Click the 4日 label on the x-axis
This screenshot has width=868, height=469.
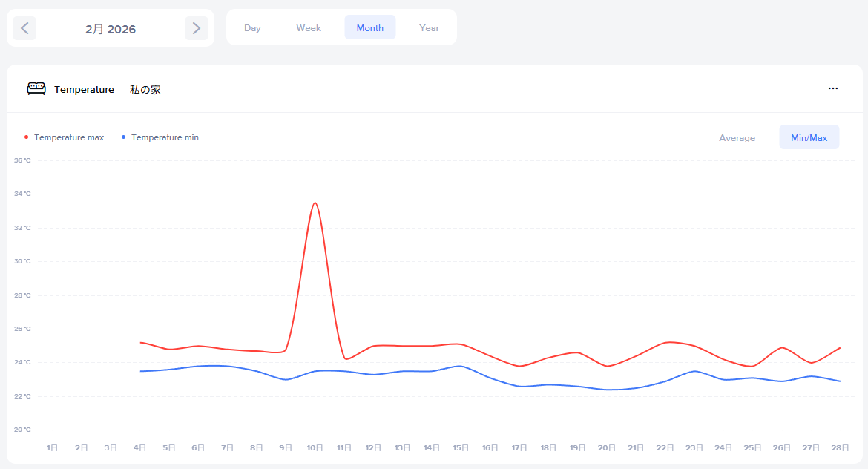pyautogui.click(x=139, y=447)
